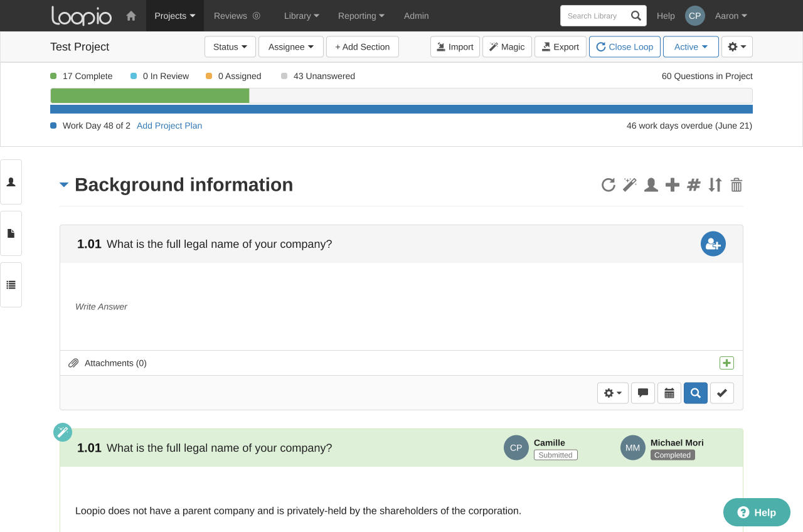Screen dimensions: 803x532
Task: Click Camille's CP avatar on the suggested answer
Action: click(516, 447)
